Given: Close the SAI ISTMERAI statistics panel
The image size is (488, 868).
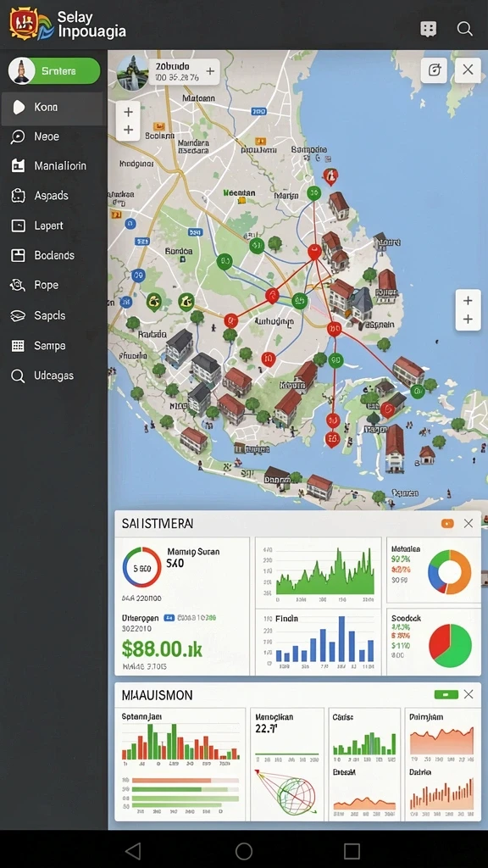Looking at the screenshot, I should coord(468,523).
